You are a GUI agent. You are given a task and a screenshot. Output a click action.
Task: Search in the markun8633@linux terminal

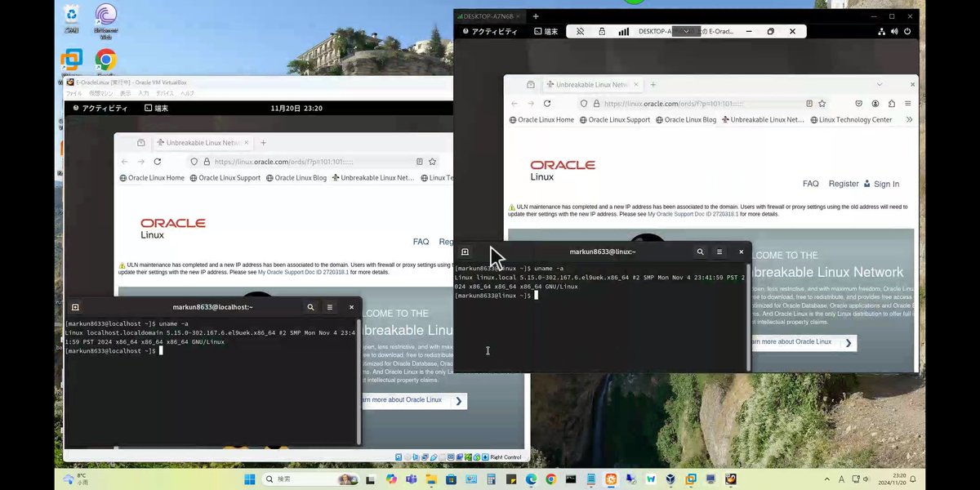click(x=701, y=252)
